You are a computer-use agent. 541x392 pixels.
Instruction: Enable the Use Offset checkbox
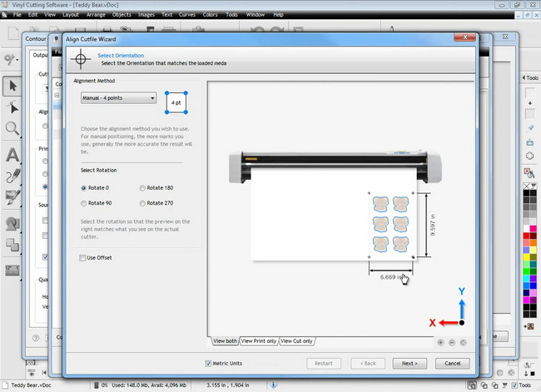82,258
